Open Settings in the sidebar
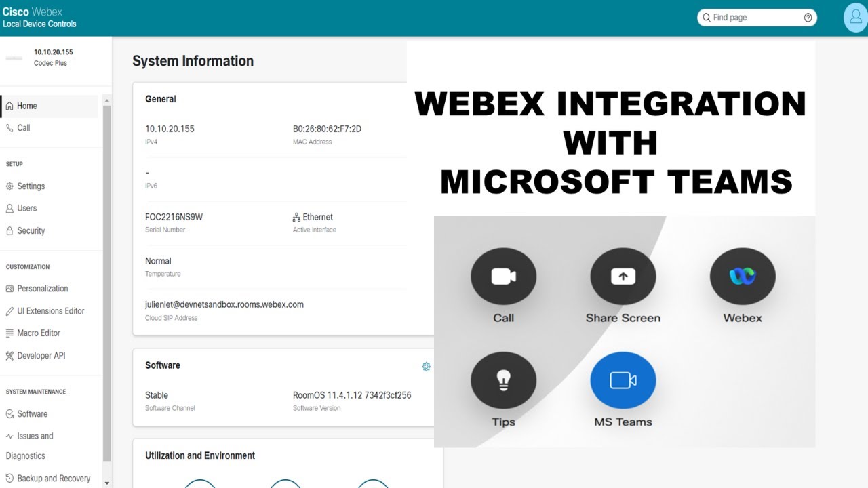 coord(50,186)
